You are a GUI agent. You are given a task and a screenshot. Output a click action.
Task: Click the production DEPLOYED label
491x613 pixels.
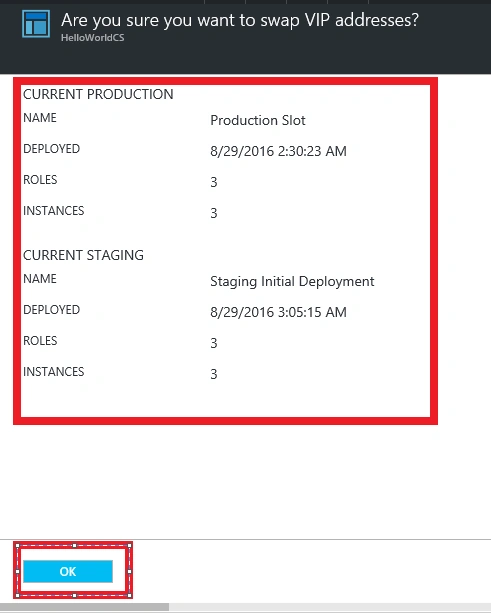tap(52, 149)
